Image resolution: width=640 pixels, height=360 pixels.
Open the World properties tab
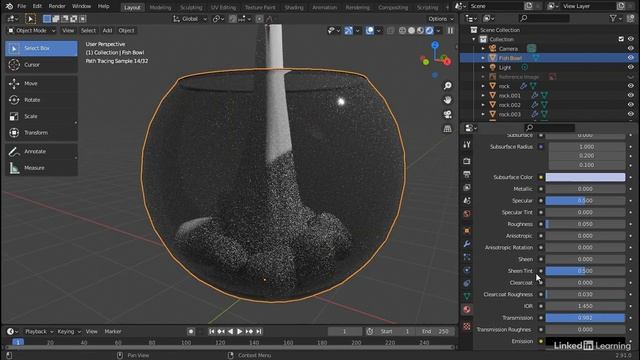tap(467, 213)
